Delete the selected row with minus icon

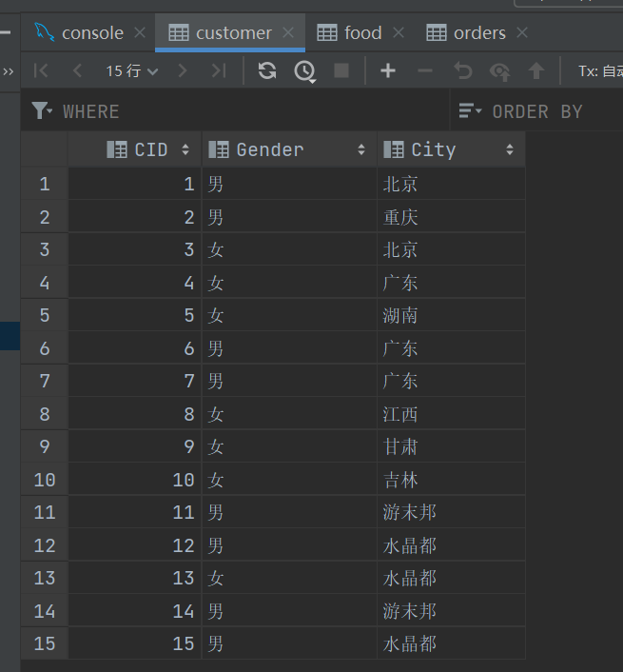425,70
